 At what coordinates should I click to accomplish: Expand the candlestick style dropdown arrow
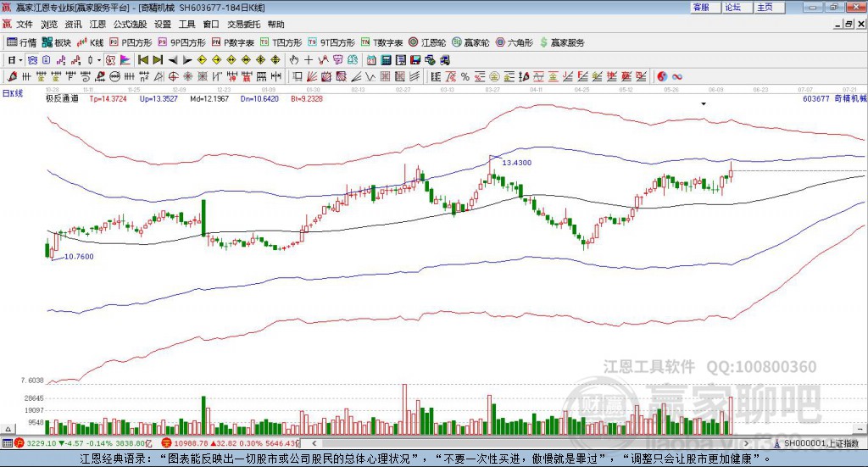pyautogui.click(x=99, y=60)
